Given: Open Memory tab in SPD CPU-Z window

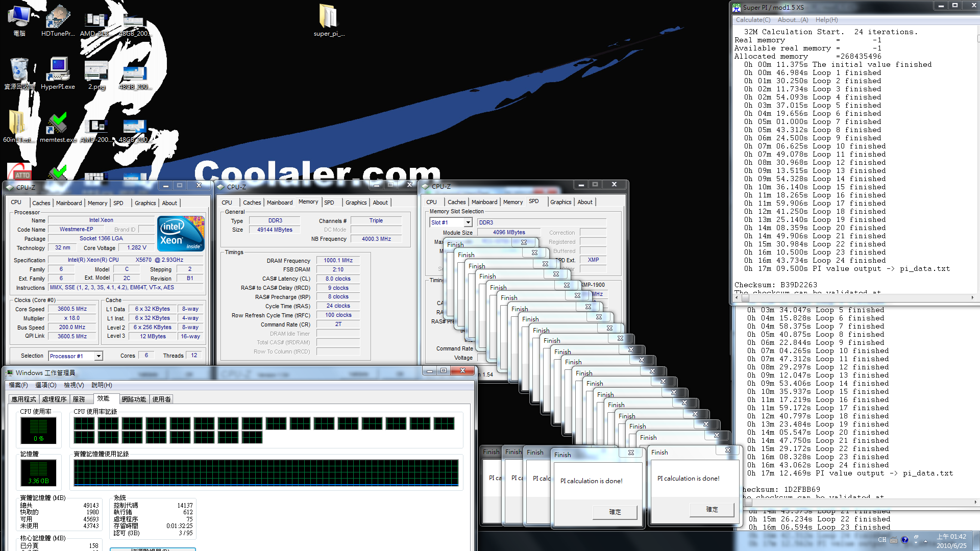Looking at the screenshot, I should pyautogui.click(x=513, y=202).
